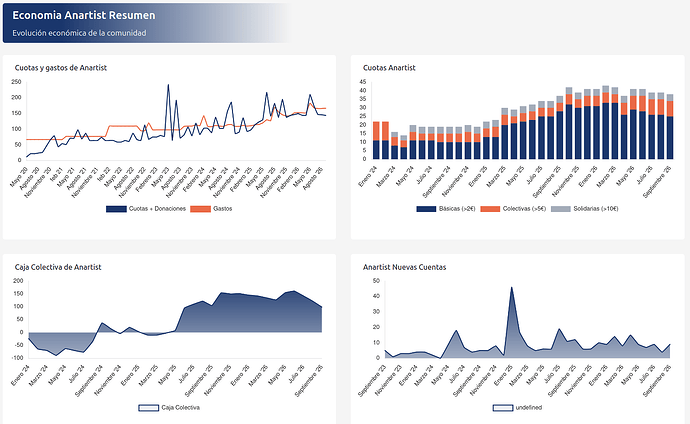
Task: Click the last bar in the Cuotas Anartist chart
Action: point(670,127)
